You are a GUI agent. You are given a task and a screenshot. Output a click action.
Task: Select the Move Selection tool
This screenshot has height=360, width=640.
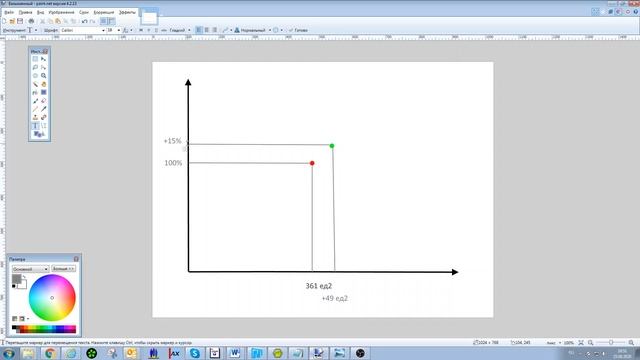coord(44,67)
